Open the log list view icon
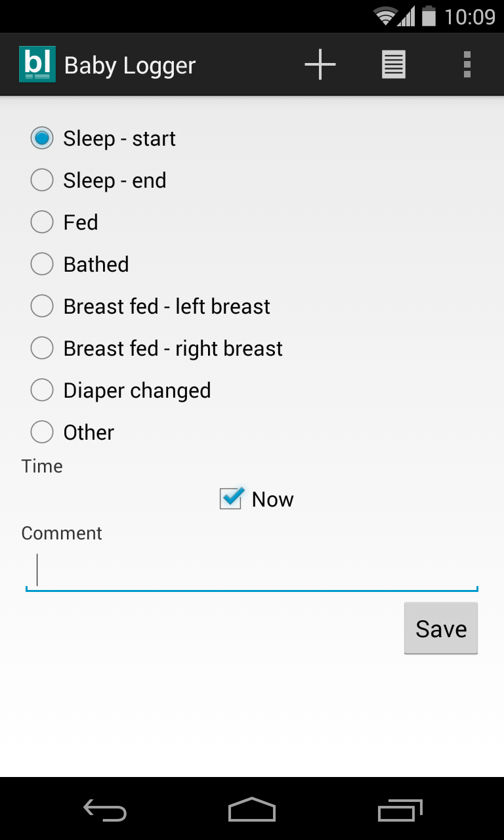This screenshot has width=504, height=840. (394, 64)
